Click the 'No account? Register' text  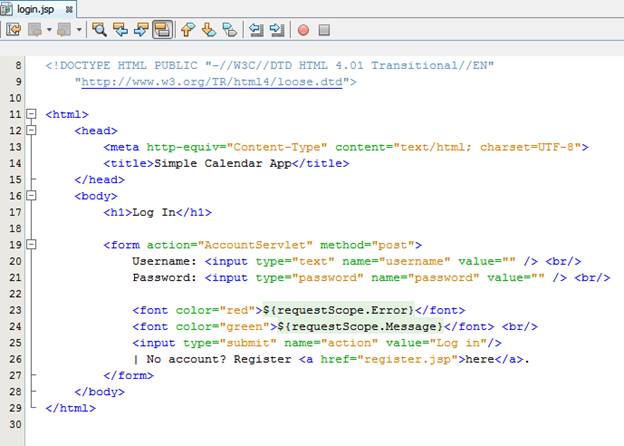[218, 359]
